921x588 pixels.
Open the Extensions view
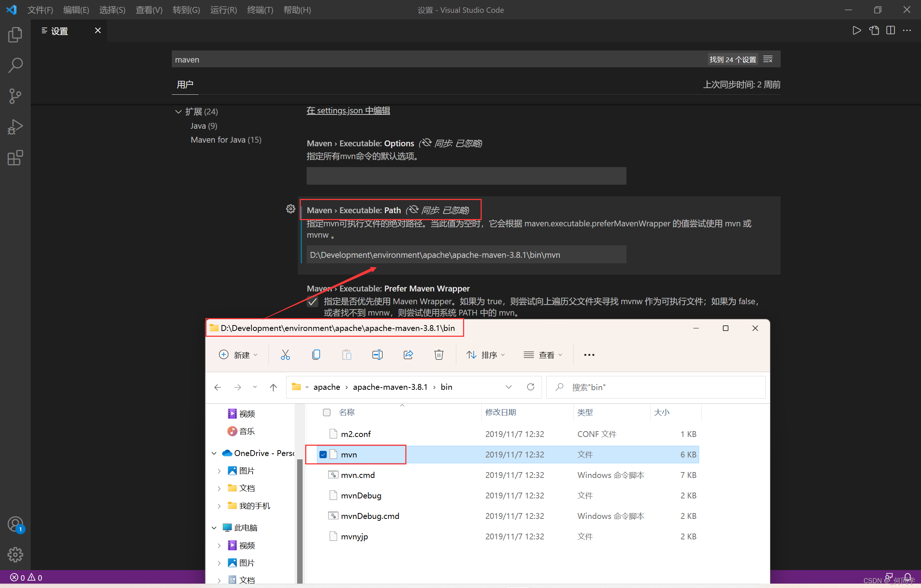(15, 158)
